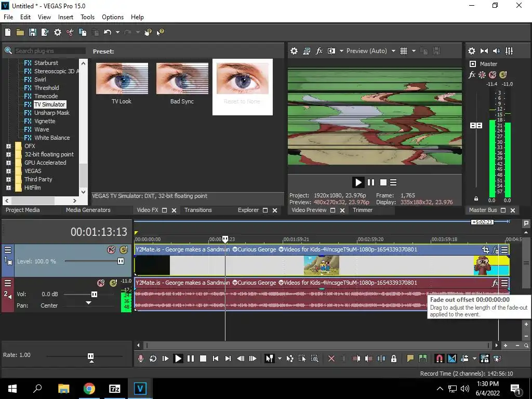Expand the GPU Accelerated folder
This screenshot has width=532, height=399.
pyautogui.click(x=8, y=163)
